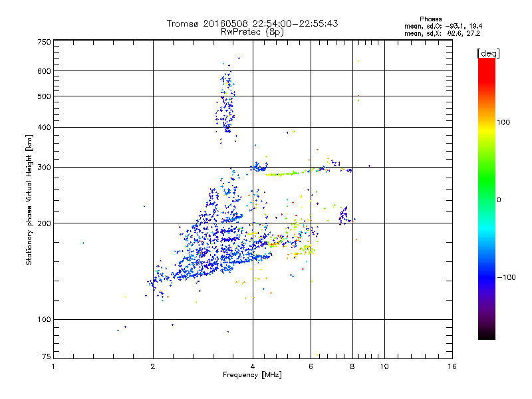Click the y-axis tick label '600'
Image resolution: width=532 pixels, height=399 pixels.
[44, 71]
